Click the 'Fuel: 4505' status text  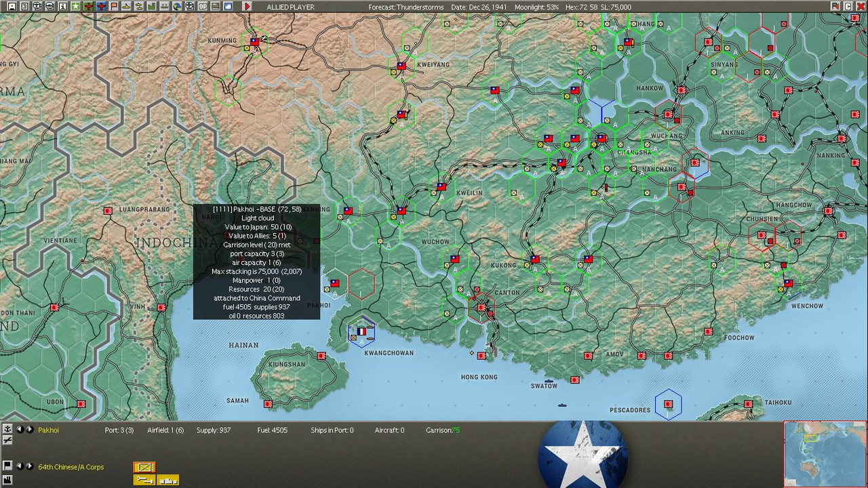(272, 430)
